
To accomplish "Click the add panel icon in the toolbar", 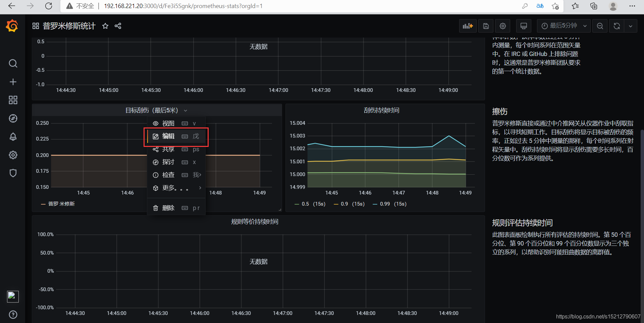I will 468,26.
